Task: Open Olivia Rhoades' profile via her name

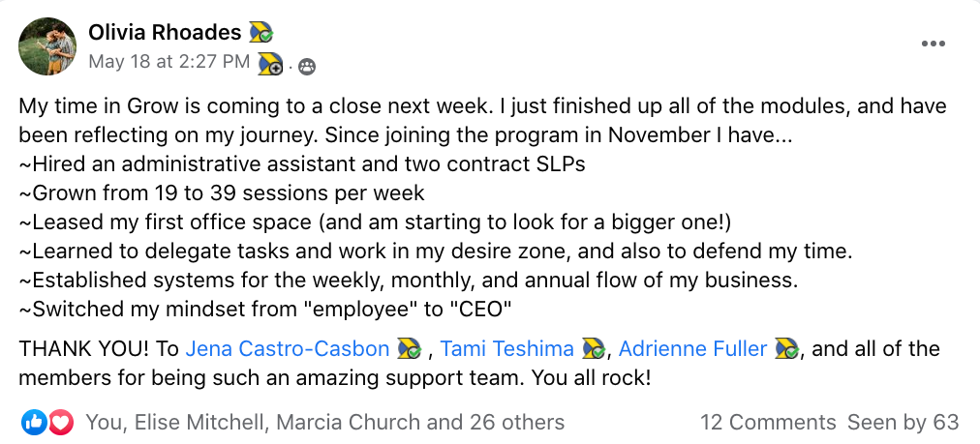Action: coord(165,33)
